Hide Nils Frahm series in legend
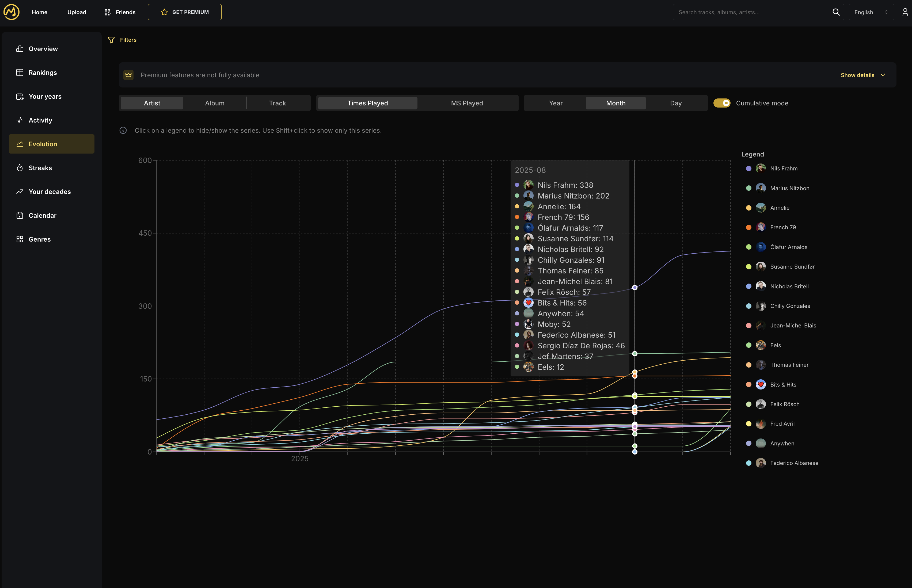The image size is (912, 588). (x=783, y=168)
